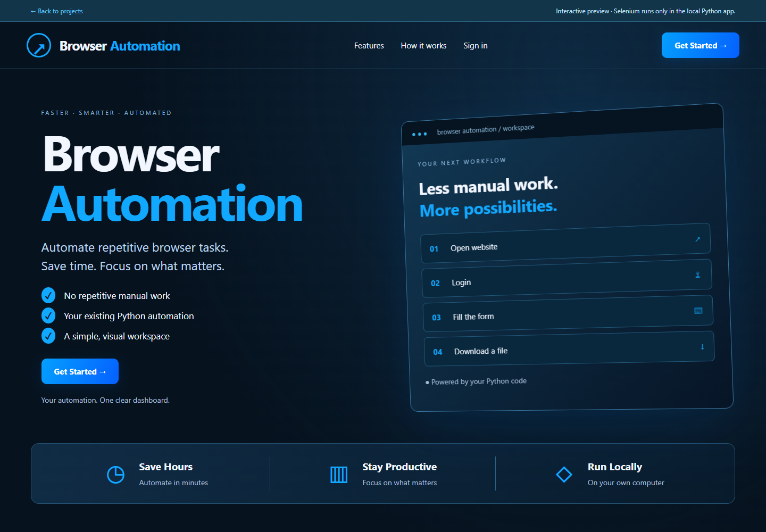Click 'Focus on what matters' subtitle under Stay Productive

[399, 483]
